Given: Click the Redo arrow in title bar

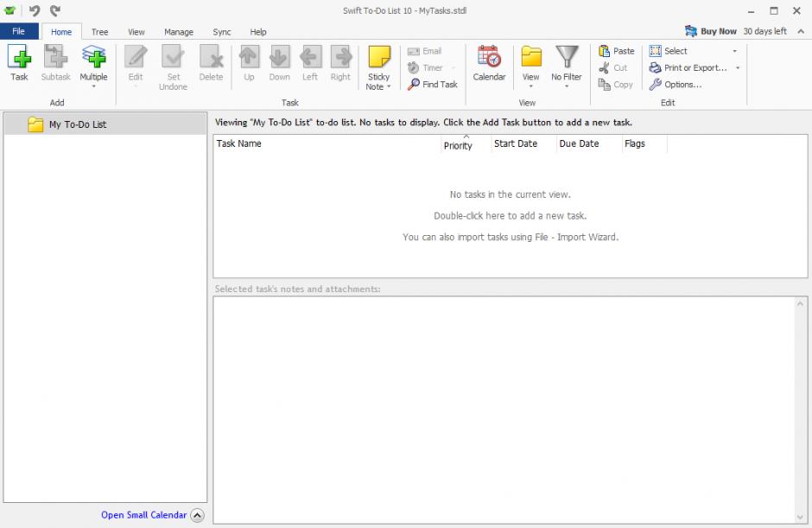Looking at the screenshot, I should tap(55, 10).
